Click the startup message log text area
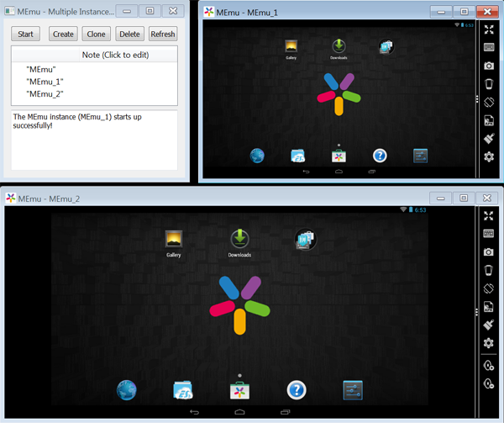 click(x=94, y=140)
